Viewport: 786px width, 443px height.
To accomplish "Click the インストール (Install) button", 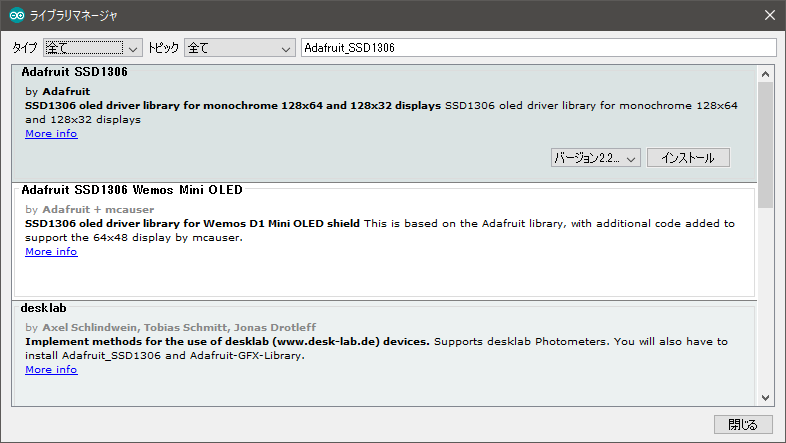I will coord(688,158).
